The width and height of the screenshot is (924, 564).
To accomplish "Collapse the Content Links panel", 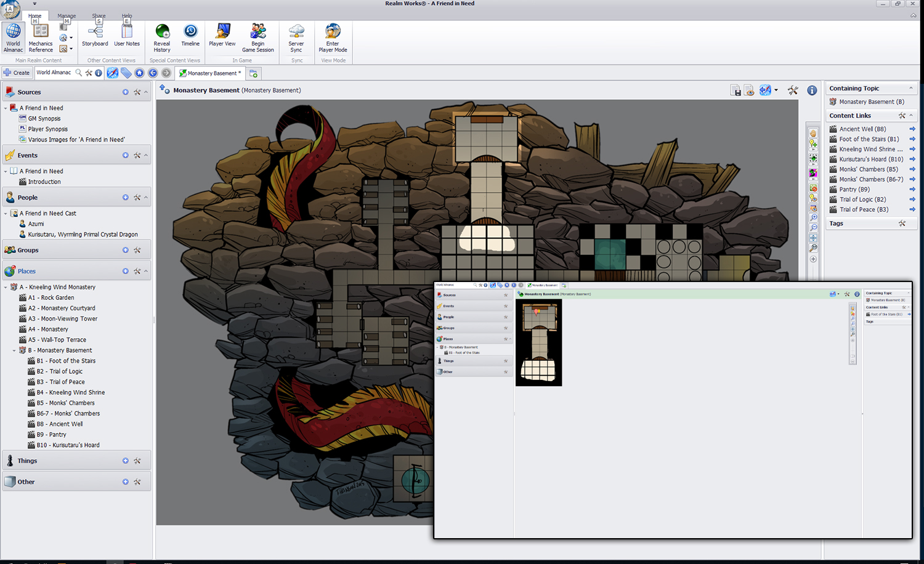I will [x=911, y=116].
